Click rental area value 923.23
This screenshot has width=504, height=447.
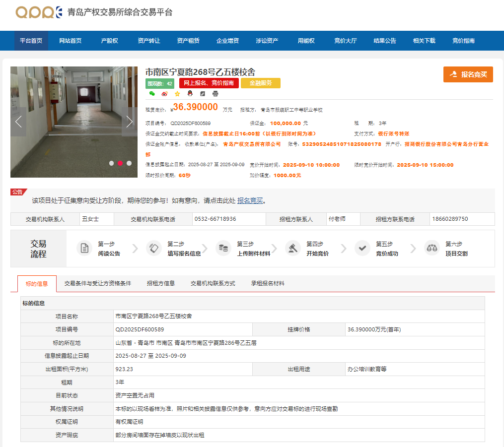coord(124,369)
